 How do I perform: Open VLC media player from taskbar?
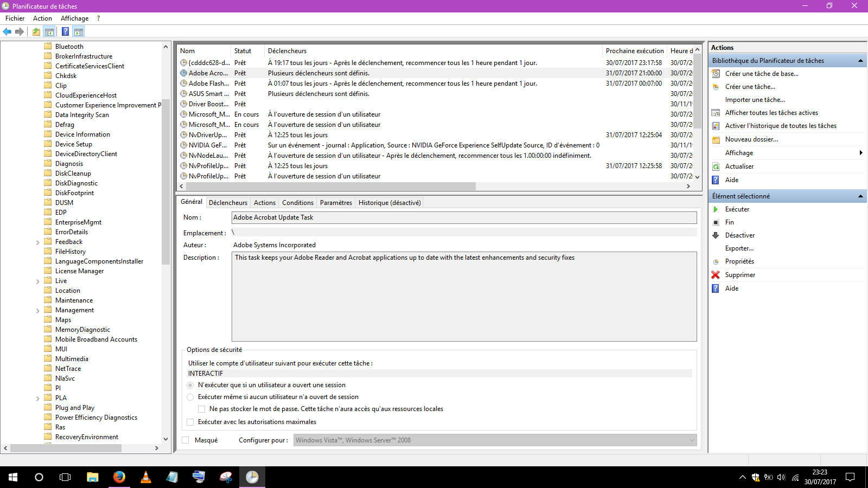[x=146, y=477]
